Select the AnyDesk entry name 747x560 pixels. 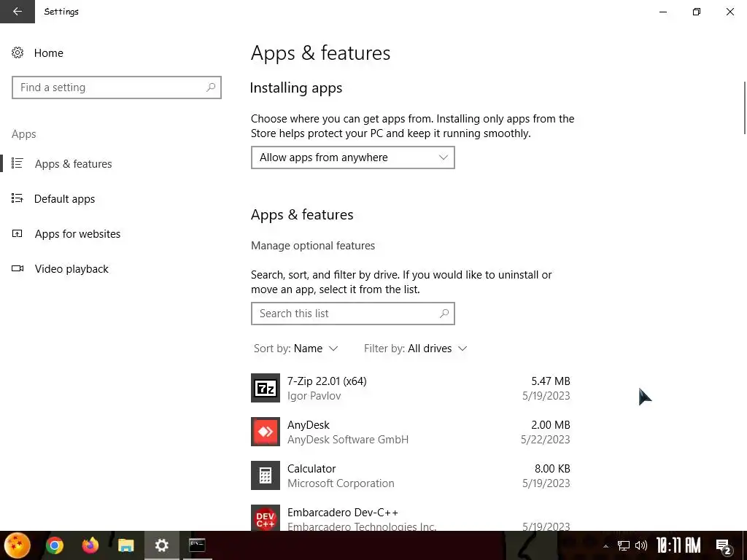[309, 425]
